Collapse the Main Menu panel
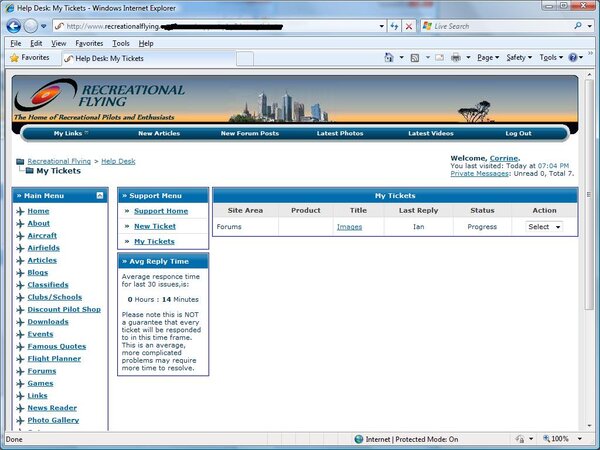This screenshot has height=450, width=600. click(x=100, y=195)
